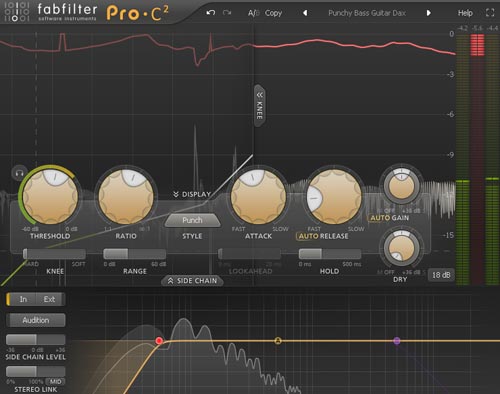This screenshot has width=500, height=394.
Task: Toggle the MID stereo link mode
Action: (55, 382)
